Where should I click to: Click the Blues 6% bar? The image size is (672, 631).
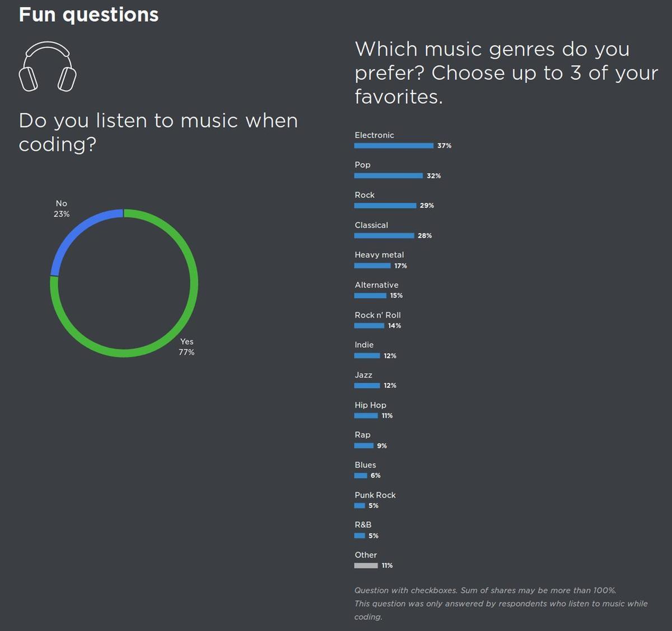point(361,476)
